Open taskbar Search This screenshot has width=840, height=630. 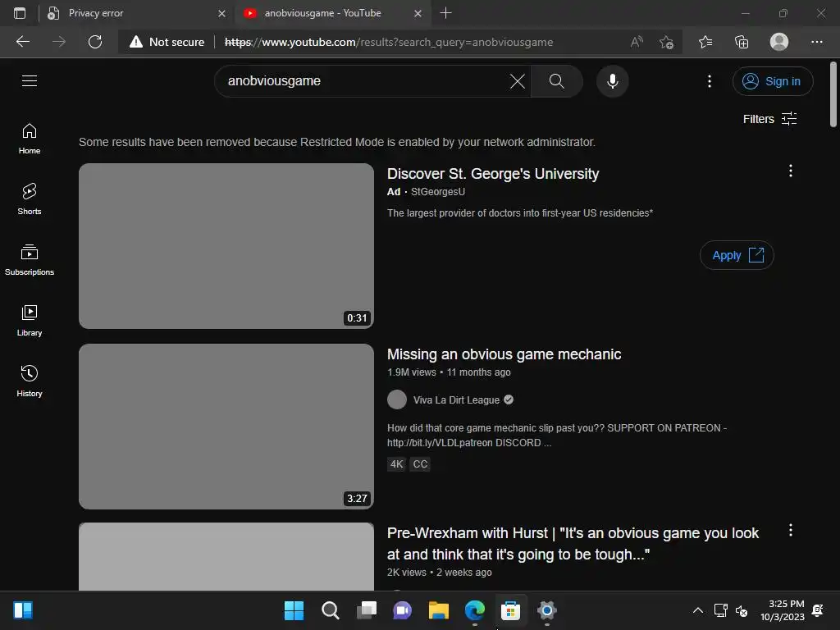pyautogui.click(x=330, y=610)
